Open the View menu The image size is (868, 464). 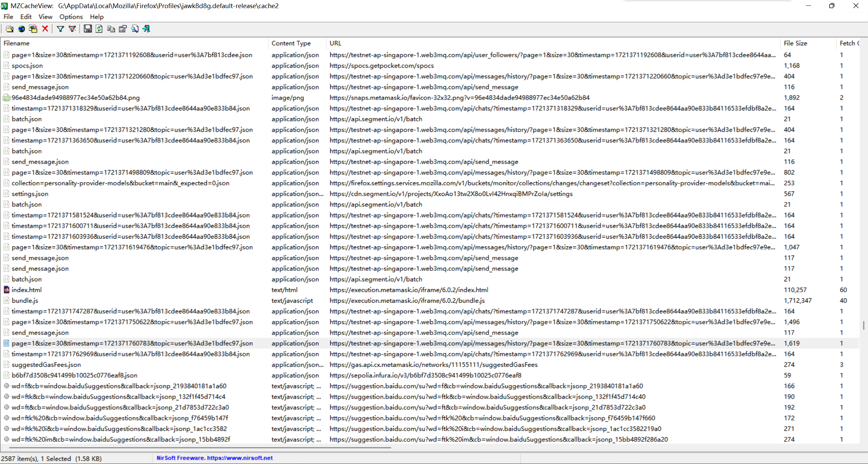(x=45, y=17)
